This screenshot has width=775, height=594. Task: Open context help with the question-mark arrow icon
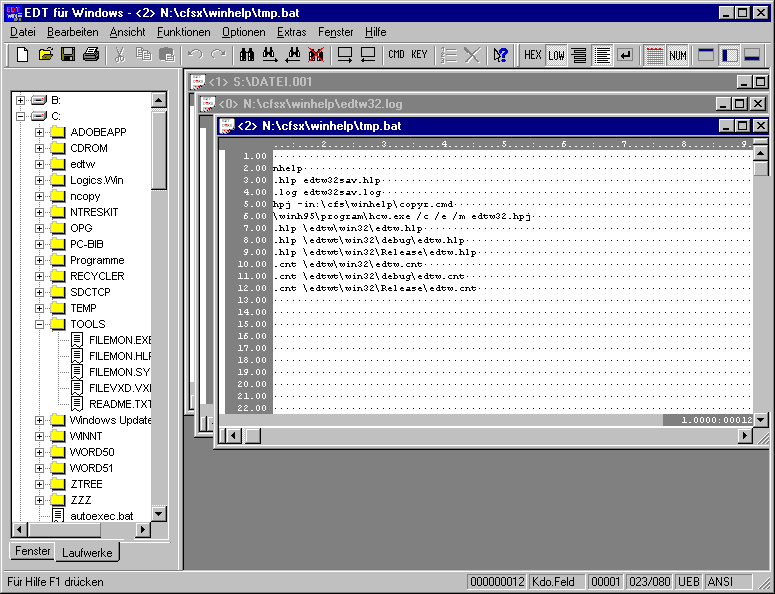(501, 55)
